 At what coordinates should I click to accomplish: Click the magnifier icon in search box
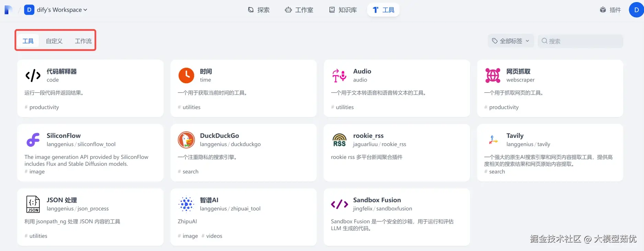click(x=544, y=41)
